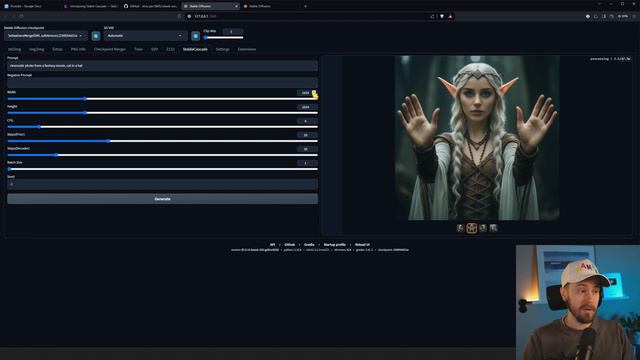This screenshot has width=640, height=360.
Task: Select the first gallery thumbnail
Action: pos(460,228)
